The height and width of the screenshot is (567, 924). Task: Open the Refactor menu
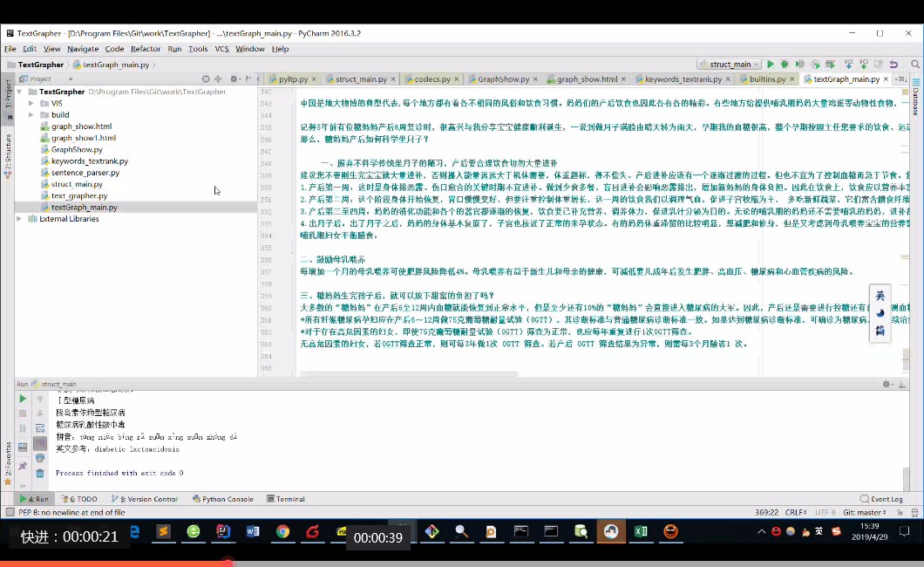(145, 49)
